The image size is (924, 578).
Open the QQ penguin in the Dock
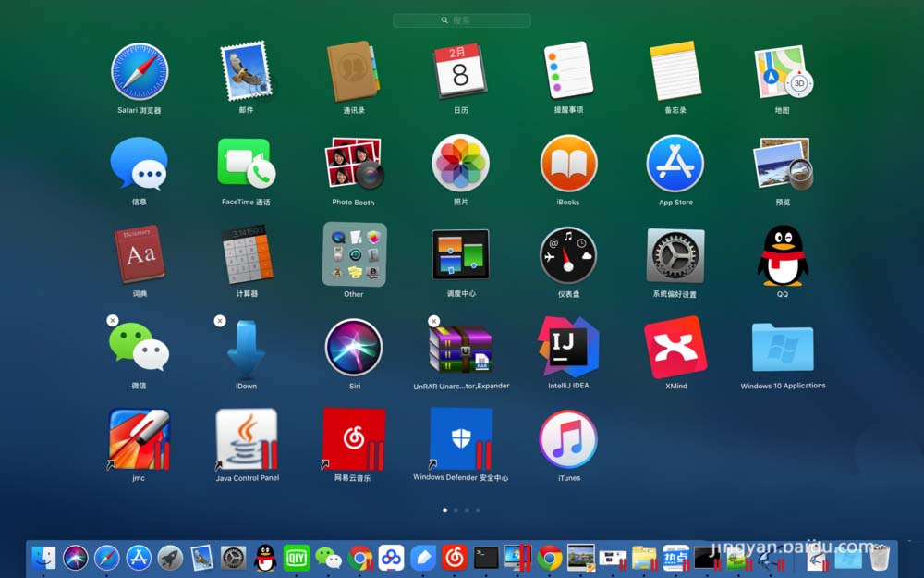click(x=265, y=558)
